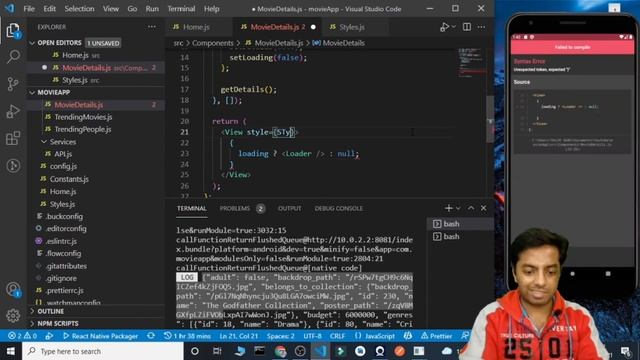Open the Terminal menu
This screenshot has height=360, width=640.
click(181, 9)
